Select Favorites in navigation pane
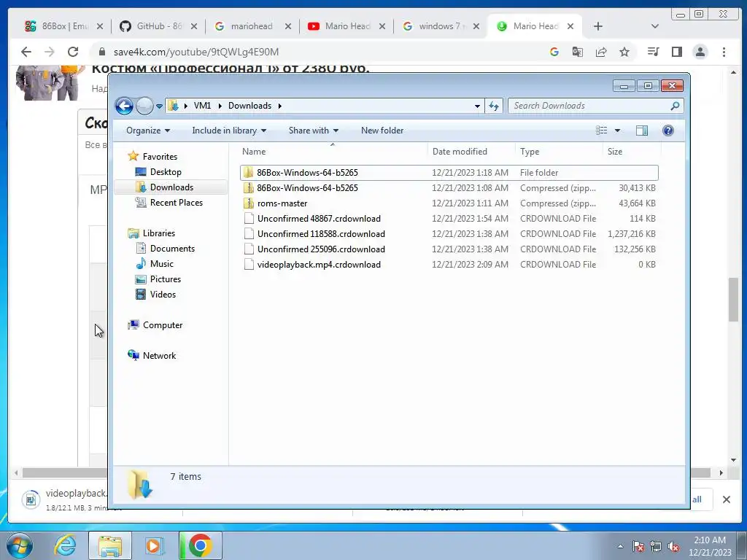The height and width of the screenshot is (560, 747). pos(160,157)
